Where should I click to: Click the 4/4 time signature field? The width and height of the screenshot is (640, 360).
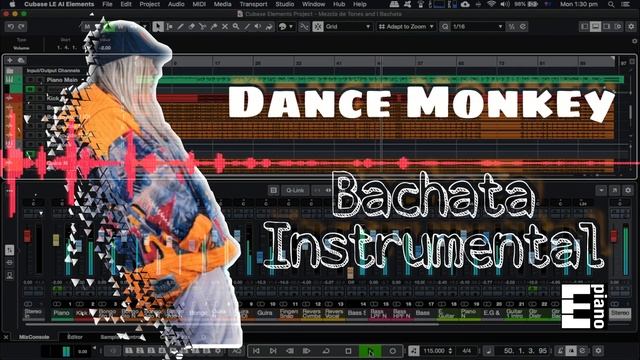[x=467, y=351]
